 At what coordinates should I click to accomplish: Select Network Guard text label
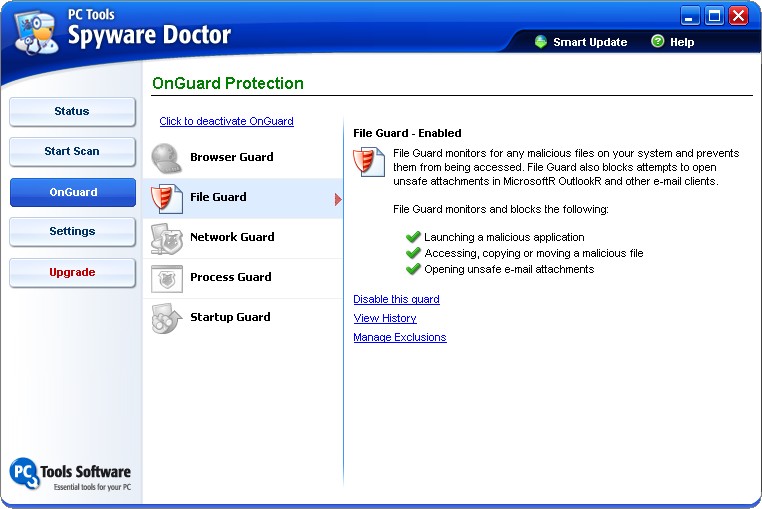(232, 237)
